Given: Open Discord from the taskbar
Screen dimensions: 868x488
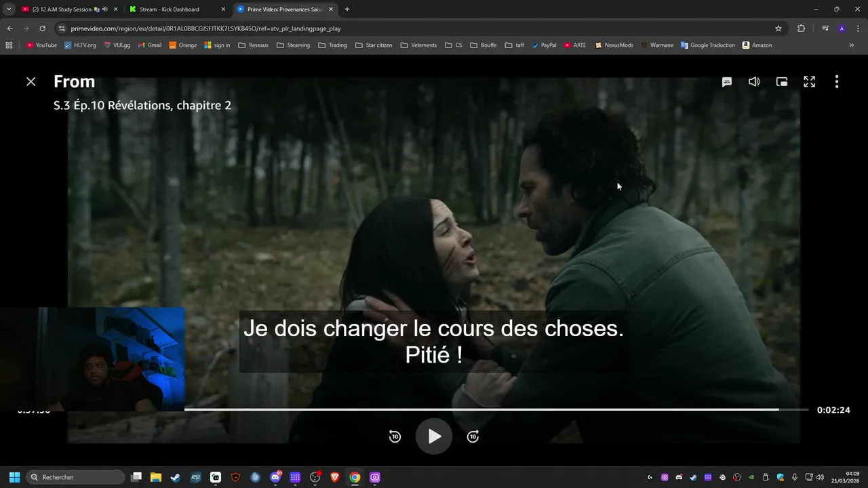Looking at the screenshot, I should [275, 477].
